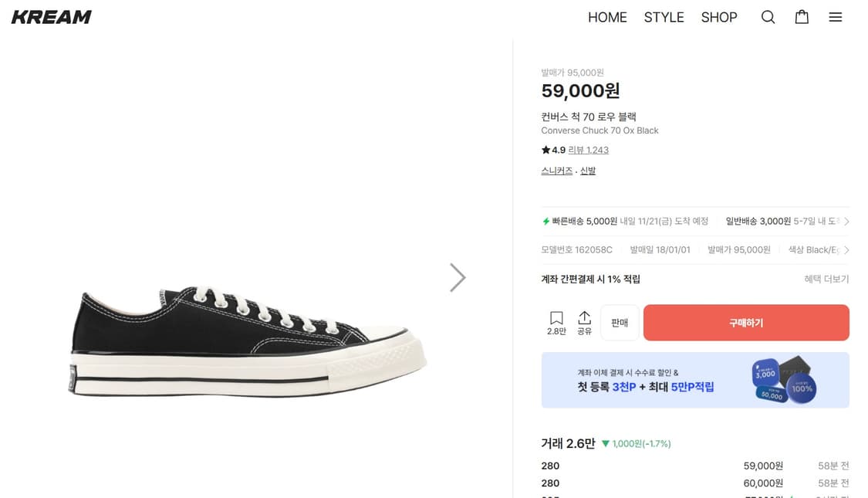Image resolution: width=868 pixels, height=498 pixels.
Task: Go to HOME from the top navigation
Action: tap(607, 16)
